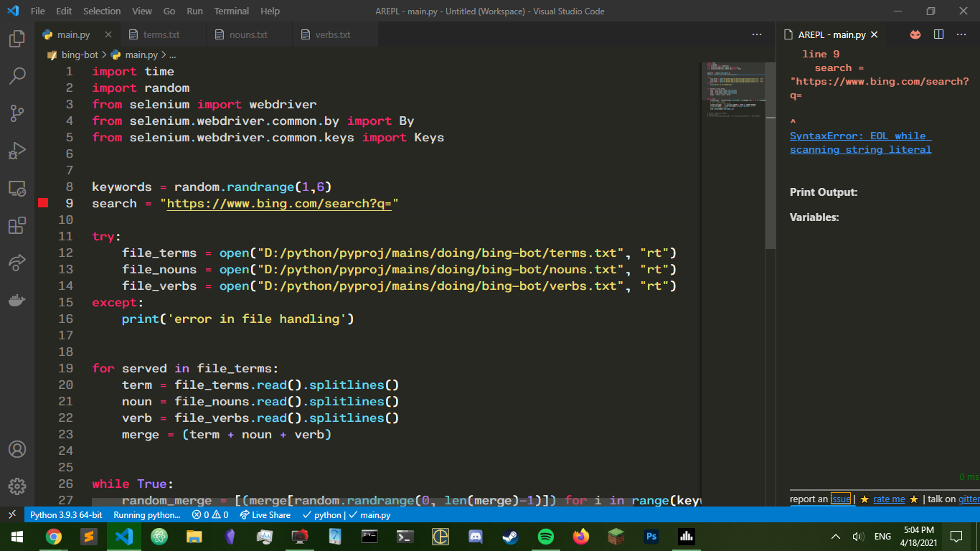Select Python 3.9.3 64-bit interpreter in status bar
980x551 pixels.
pyautogui.click(x=66, y=514)
